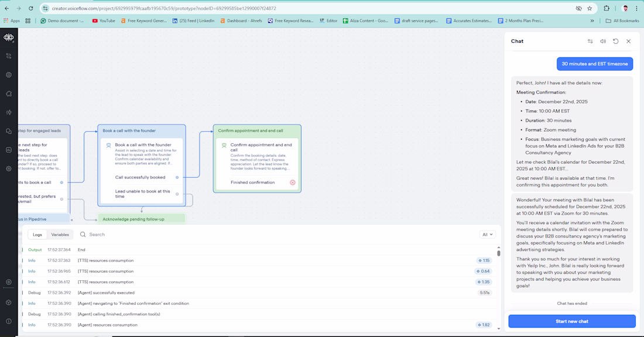The height and width of the screenshot is (337, 644).
Task: Click the crossed-eye icon in the address bar
Action: (x=578, y=8)
